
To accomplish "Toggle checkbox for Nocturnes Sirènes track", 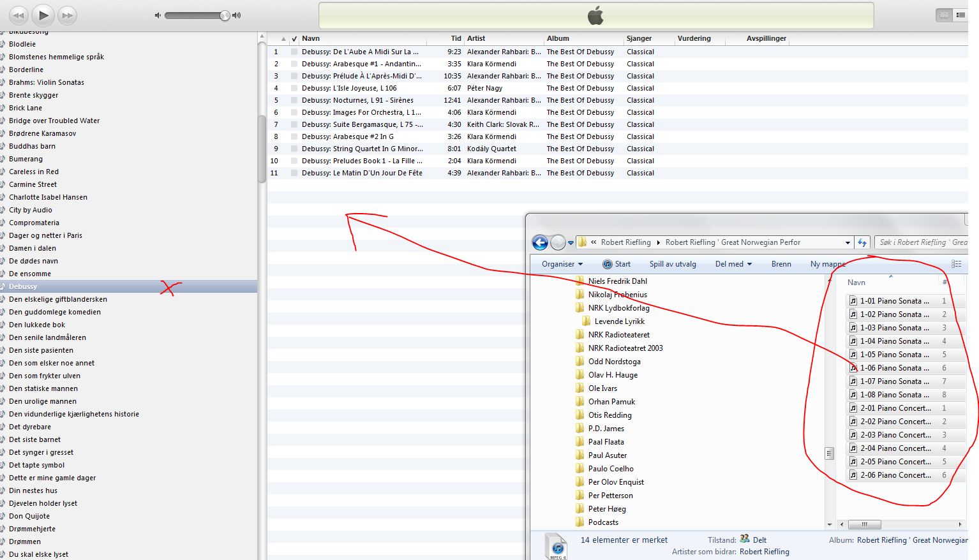I will (294, 101).
